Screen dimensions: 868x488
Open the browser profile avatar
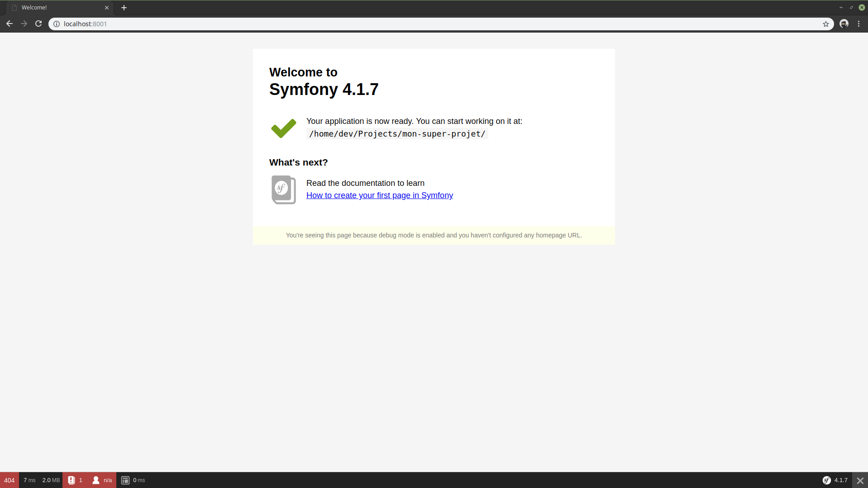(x=844, y=24)
